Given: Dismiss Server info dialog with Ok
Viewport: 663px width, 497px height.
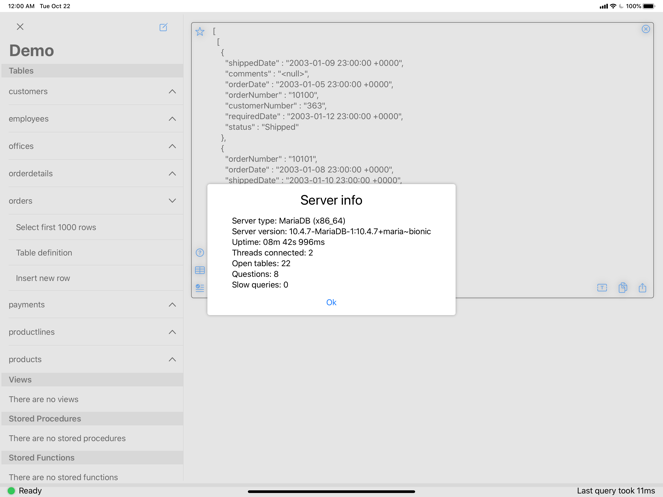Looking at the screenshot, I should pyautogui.click(x=331, y=302).
